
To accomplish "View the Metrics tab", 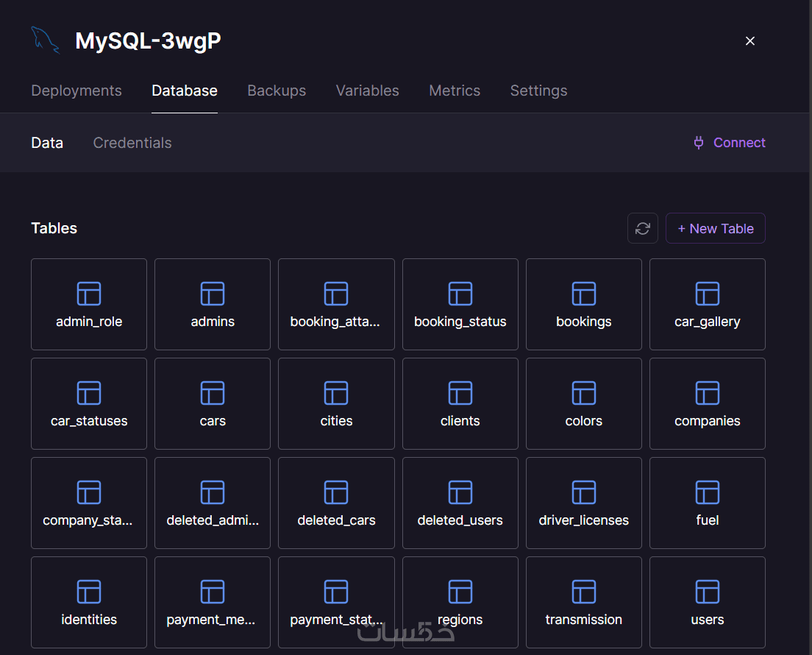I will click(x=455, y=91).
